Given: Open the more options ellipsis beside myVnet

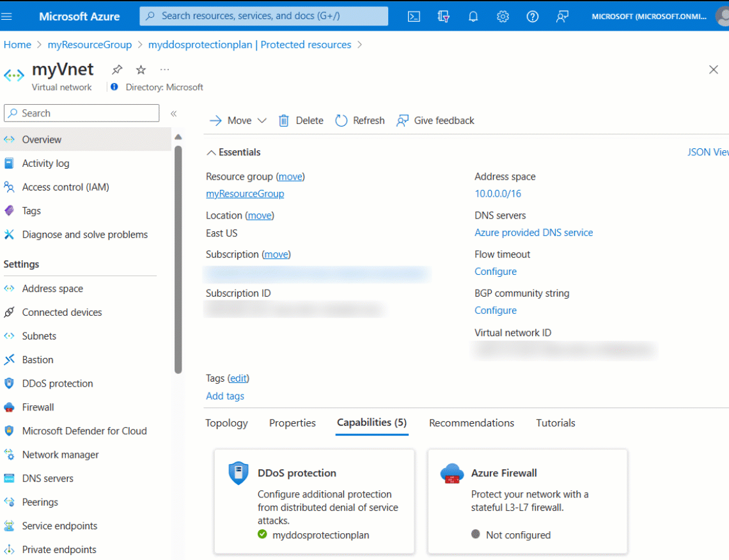Looking at the screenshot, I should [x=164, y=70].
